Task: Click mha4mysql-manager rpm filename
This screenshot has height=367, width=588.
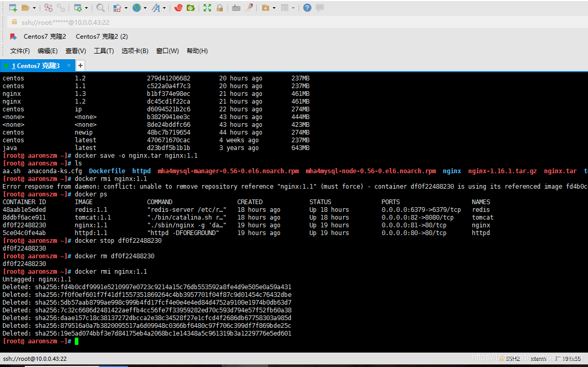Action: tap(228, 171)
